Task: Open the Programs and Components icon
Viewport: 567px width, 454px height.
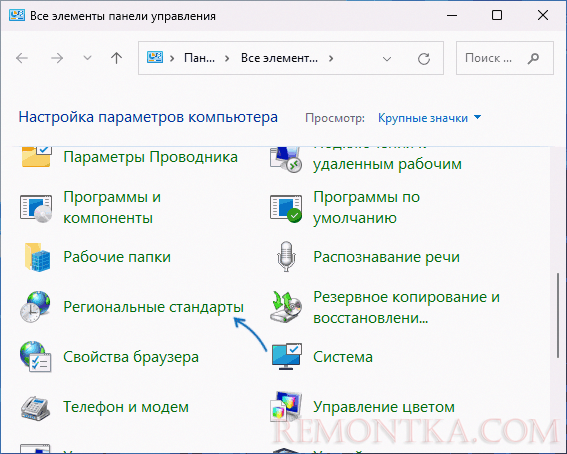Action: point(36,208)
